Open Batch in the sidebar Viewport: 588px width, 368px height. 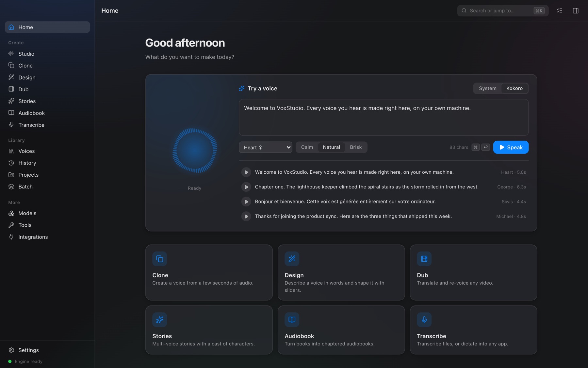tap(47, 186)
